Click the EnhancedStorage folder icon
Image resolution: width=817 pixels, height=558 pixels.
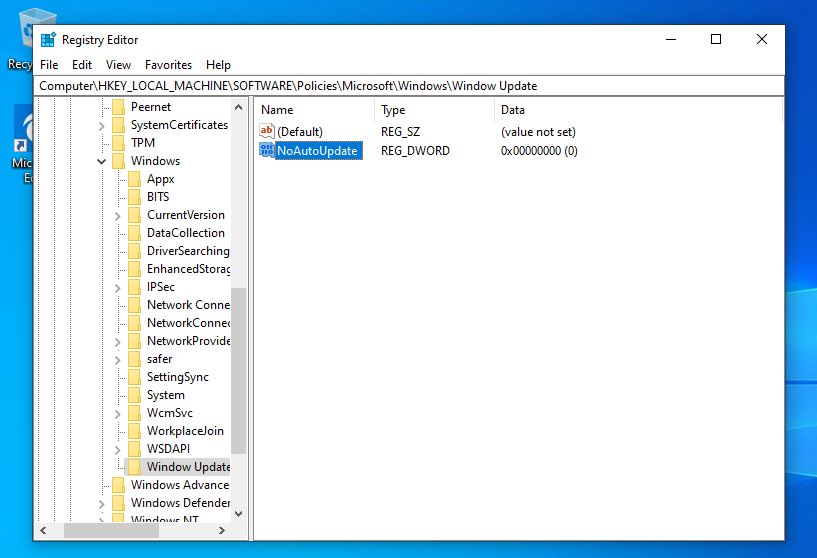coord(134,269)
